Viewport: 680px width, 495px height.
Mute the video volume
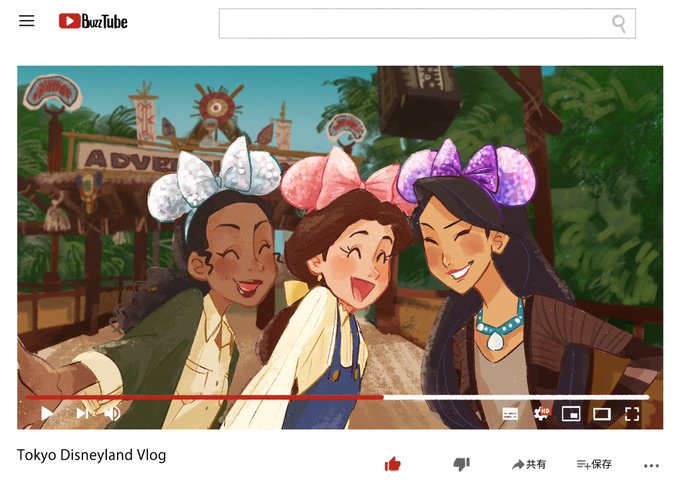click(x=112, y=413)
